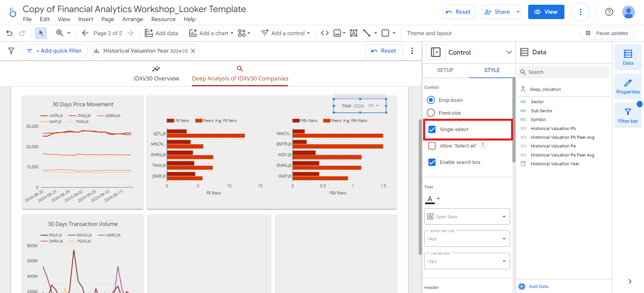
Task: Open filter bar more options menu
Action: pyautogui.click(x=412, y=51)
